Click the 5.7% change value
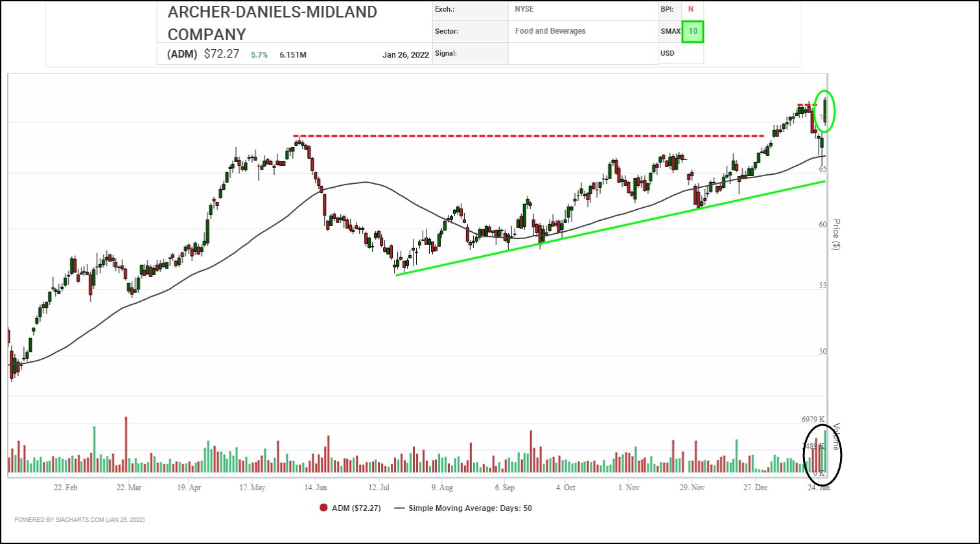 [x=259, y=55]
